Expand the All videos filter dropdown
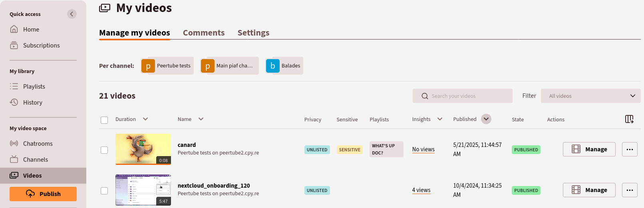This screenshot has height=208, width=644. coord(590,96)
